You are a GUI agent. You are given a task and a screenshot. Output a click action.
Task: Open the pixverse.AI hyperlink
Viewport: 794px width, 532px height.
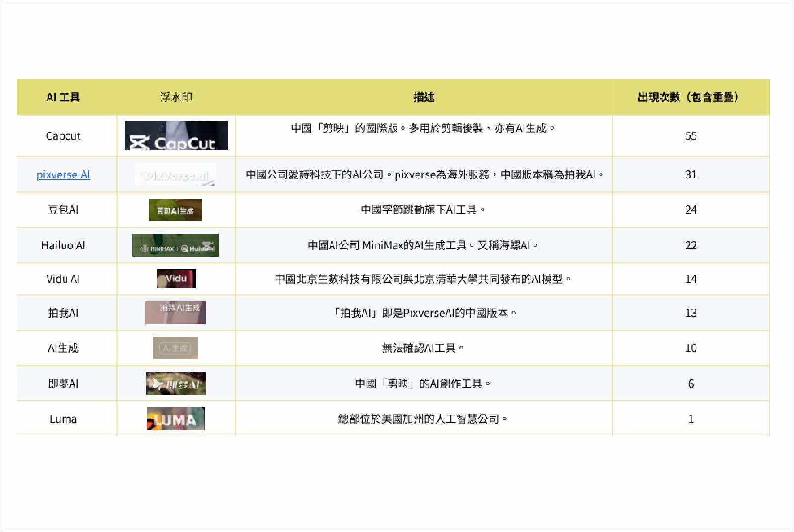[63, 175]
